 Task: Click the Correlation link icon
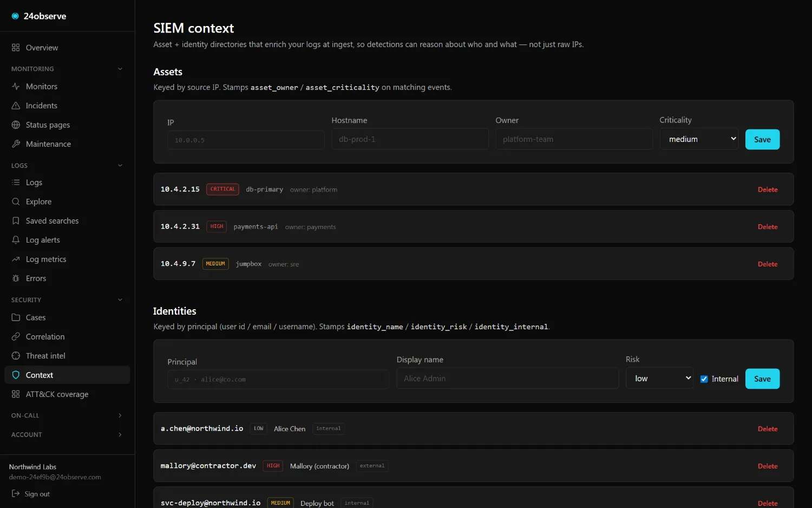16,337
